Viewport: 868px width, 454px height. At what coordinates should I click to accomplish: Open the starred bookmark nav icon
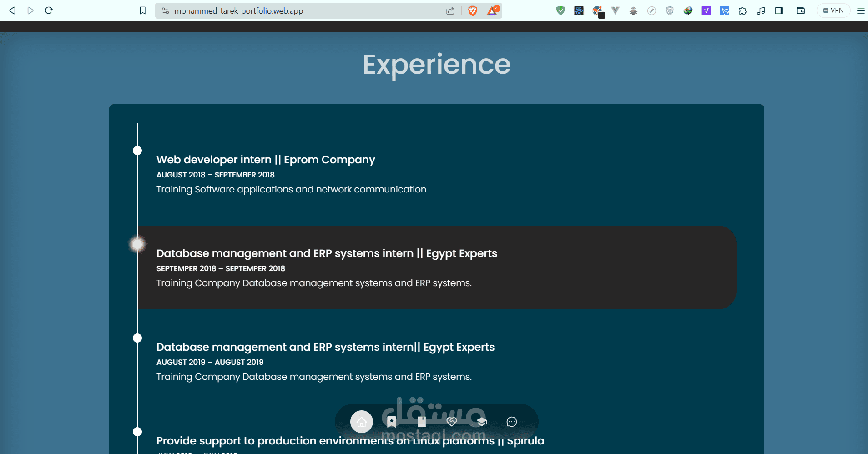[x=392, y=422]
